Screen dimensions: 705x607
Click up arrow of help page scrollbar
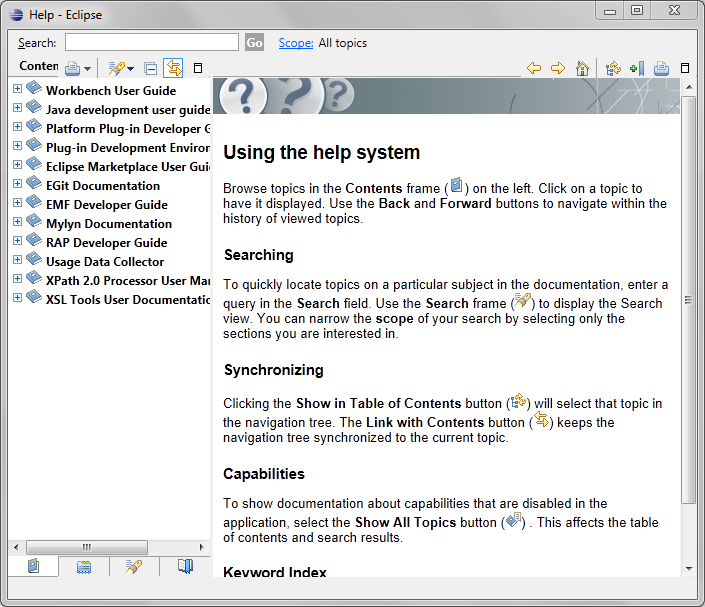click(x=689, y=87)
